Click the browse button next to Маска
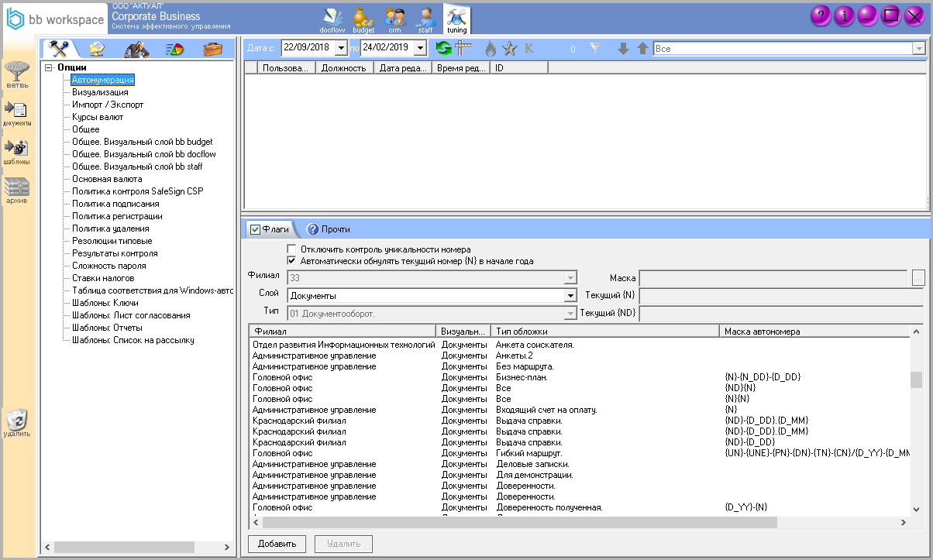 click(x=918, y=278)
